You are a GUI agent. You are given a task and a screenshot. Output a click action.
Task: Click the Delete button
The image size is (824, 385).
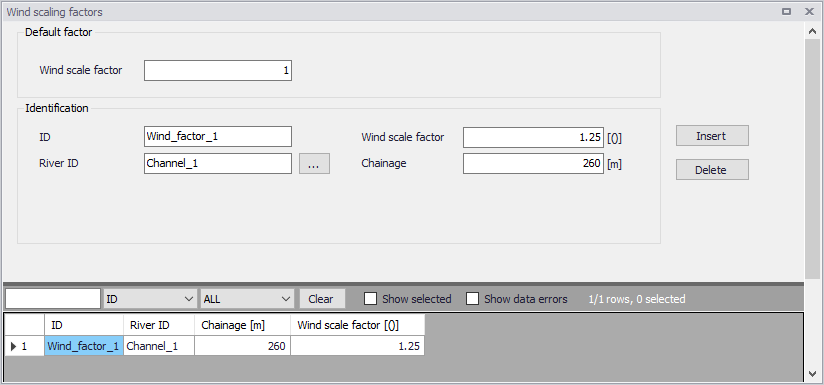click(x=712, y=170)
